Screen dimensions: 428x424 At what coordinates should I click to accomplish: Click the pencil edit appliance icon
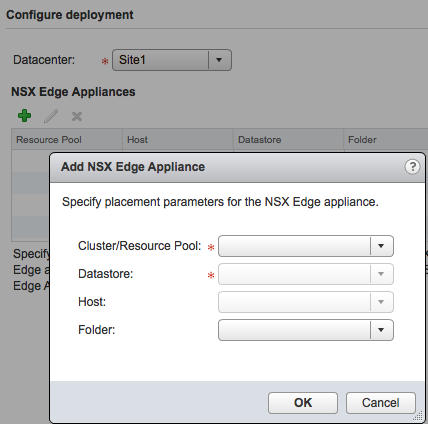pyautogui.click(x=51, y=116)
